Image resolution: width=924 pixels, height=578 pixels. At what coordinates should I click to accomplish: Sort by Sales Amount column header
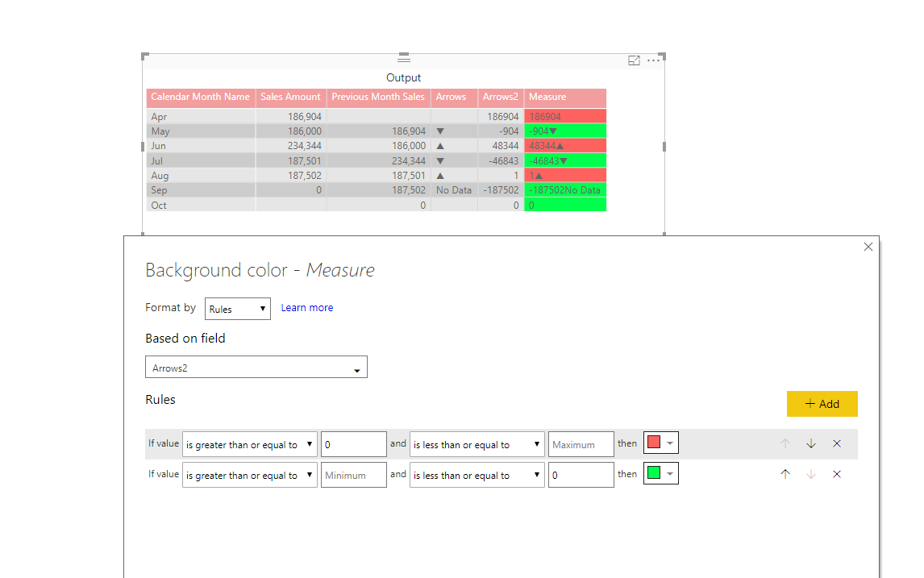(290, 98)
